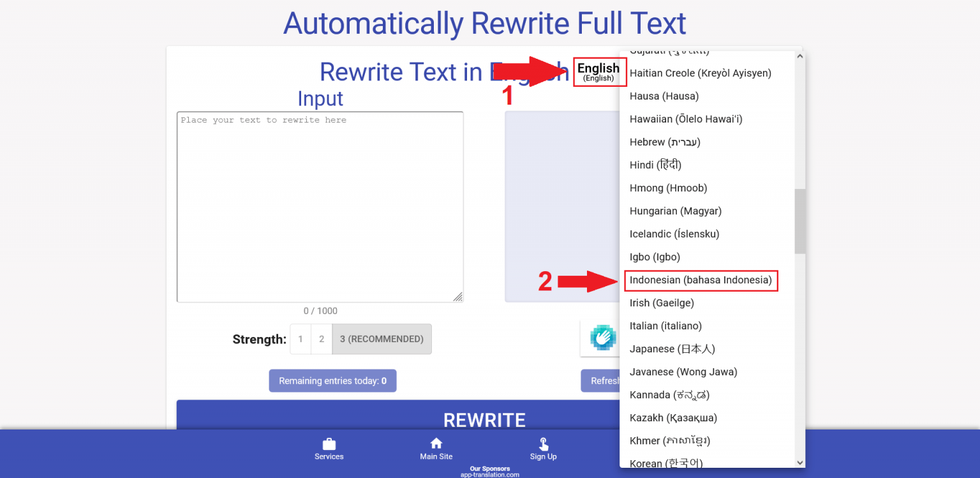Viewport: 980px width, 478px height.
Task: Click the home icon above Main Site label
Action: tap(436, 442)
